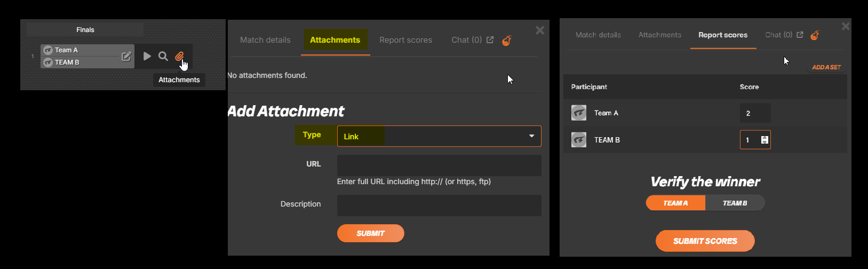Click bomb icon in Attachments dialog tabs
Image resolution: width=868 pixels, height=269 pixels.
(x=507, y=40)
